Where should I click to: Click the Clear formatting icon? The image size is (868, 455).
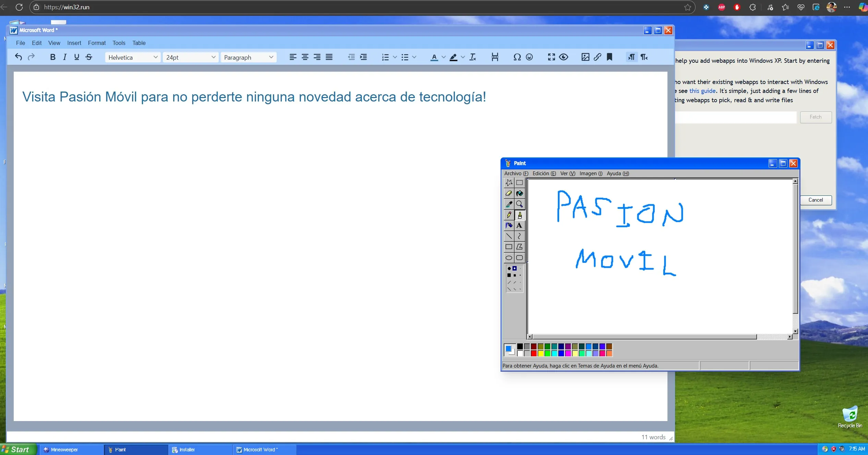click(x=473, y=57)
